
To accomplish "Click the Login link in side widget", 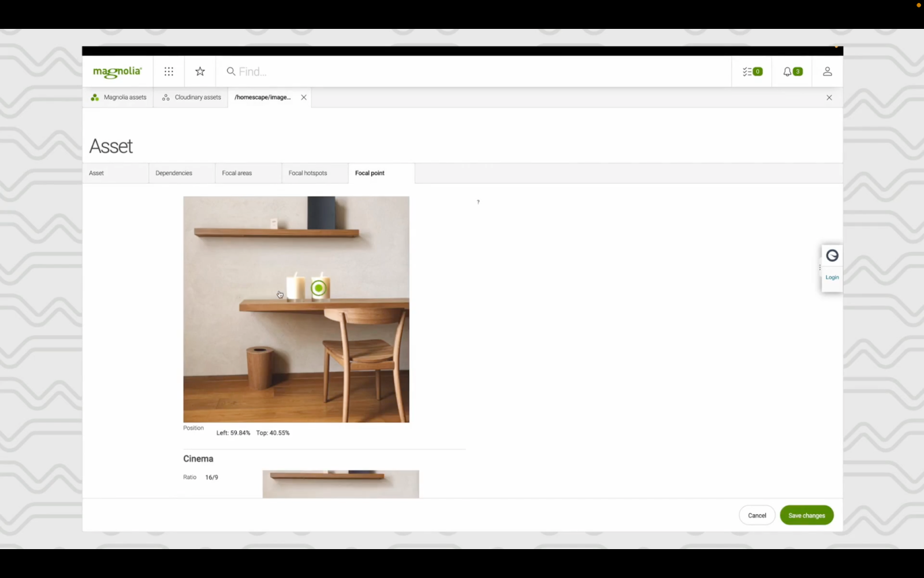I will pos(832,277).
